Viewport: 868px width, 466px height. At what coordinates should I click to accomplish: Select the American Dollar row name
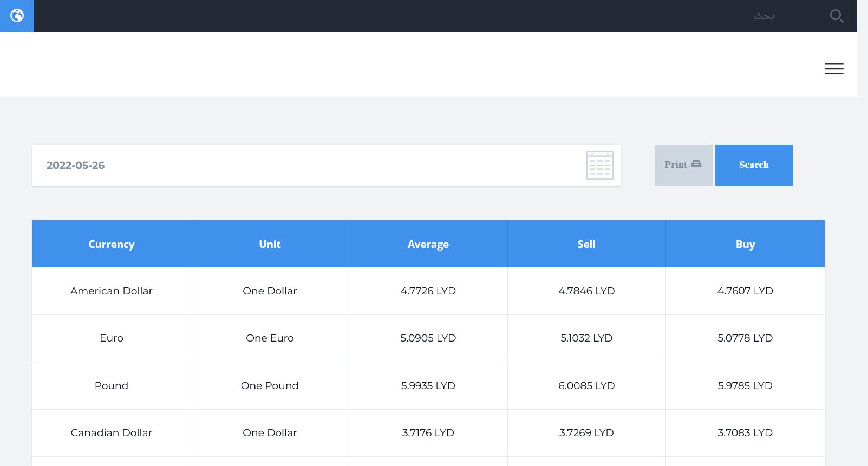pos(112,291)
